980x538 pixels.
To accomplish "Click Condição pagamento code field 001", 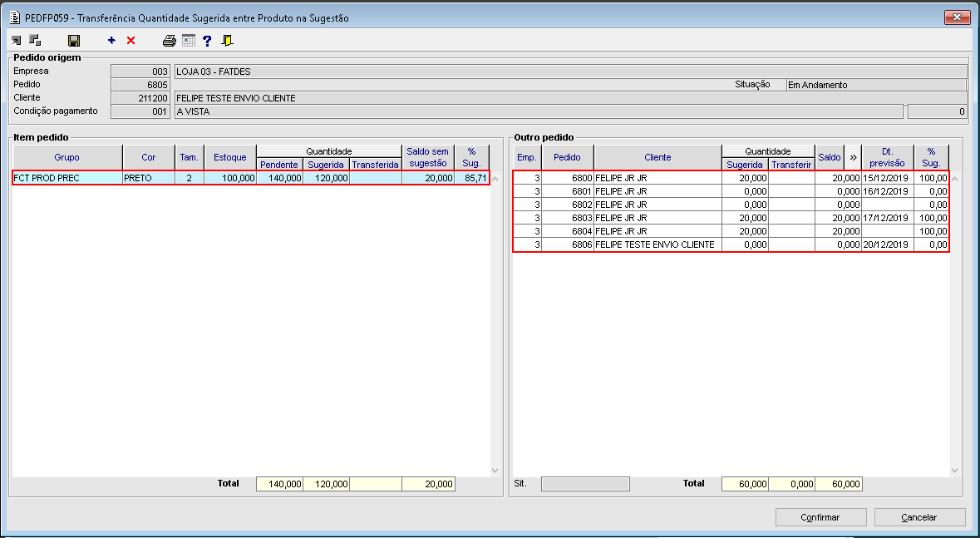I will 140,111.
